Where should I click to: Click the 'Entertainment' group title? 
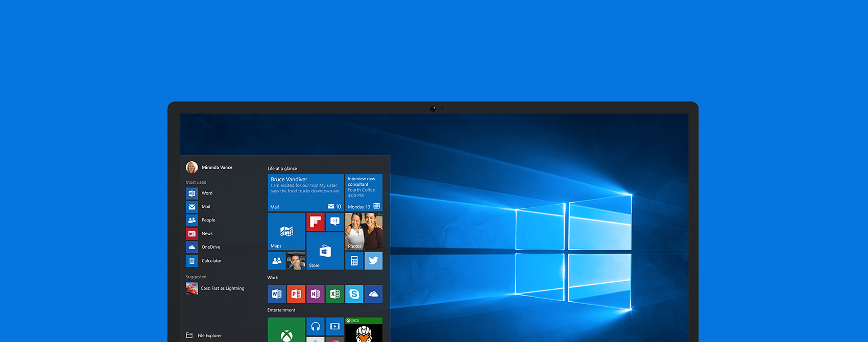(281, 310)
